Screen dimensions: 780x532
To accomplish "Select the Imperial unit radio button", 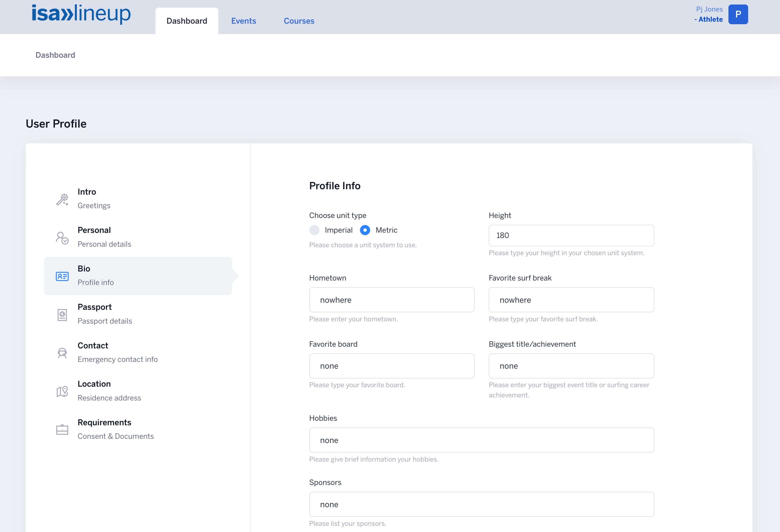I will point(314,230).
